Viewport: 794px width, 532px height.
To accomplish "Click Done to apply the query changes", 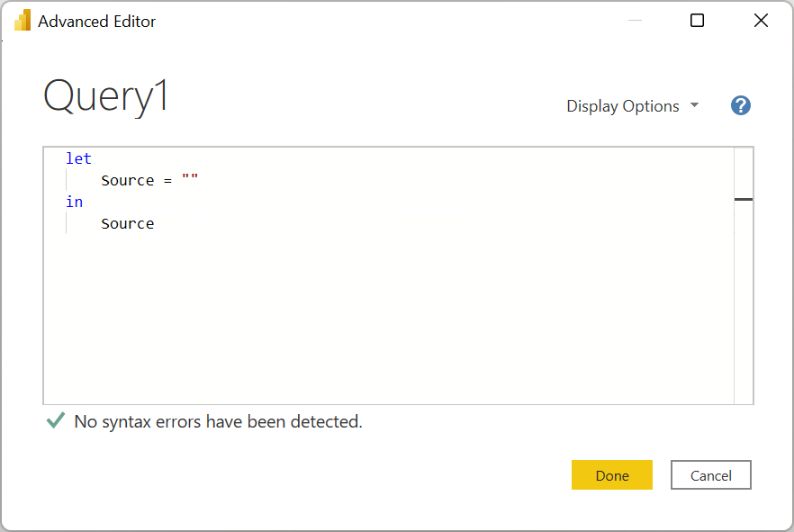I will coord(612,475).
